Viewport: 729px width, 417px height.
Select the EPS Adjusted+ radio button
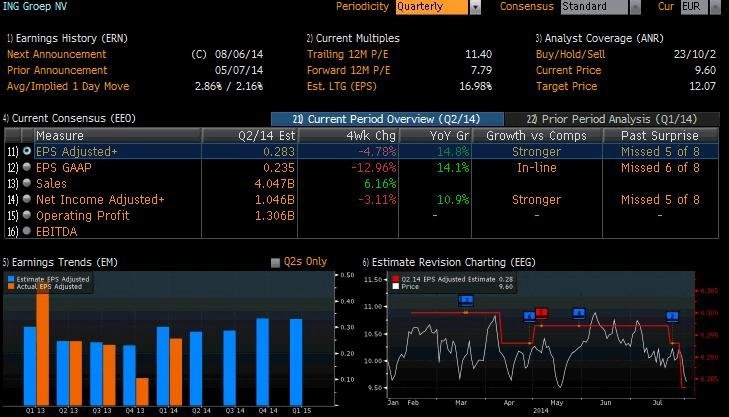[x=27, y=151]
